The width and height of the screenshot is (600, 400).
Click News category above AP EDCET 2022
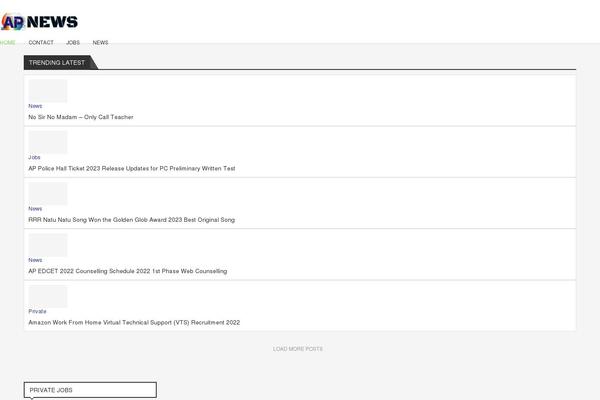(x=35, y=260)
